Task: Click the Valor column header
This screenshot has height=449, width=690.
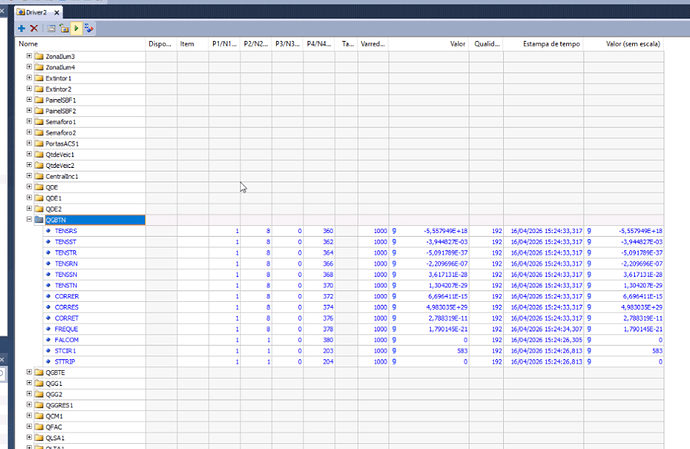Action: tap(457, 44)
